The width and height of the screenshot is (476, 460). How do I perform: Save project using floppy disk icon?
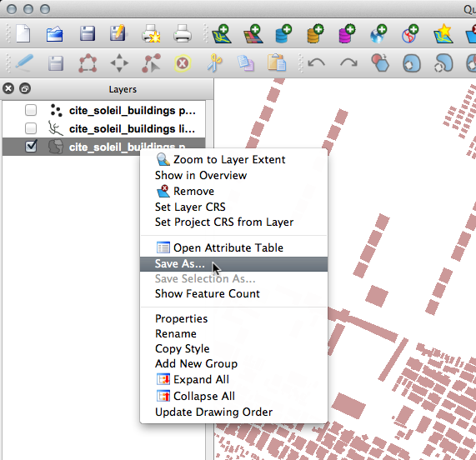[x=88, y=33]
